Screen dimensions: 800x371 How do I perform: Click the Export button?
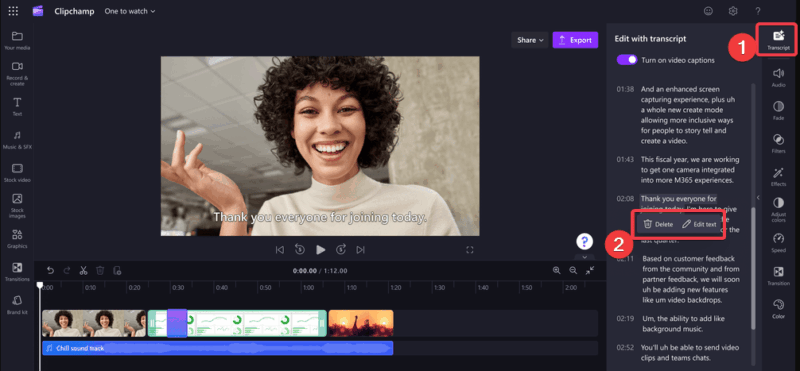pos(575,40)
